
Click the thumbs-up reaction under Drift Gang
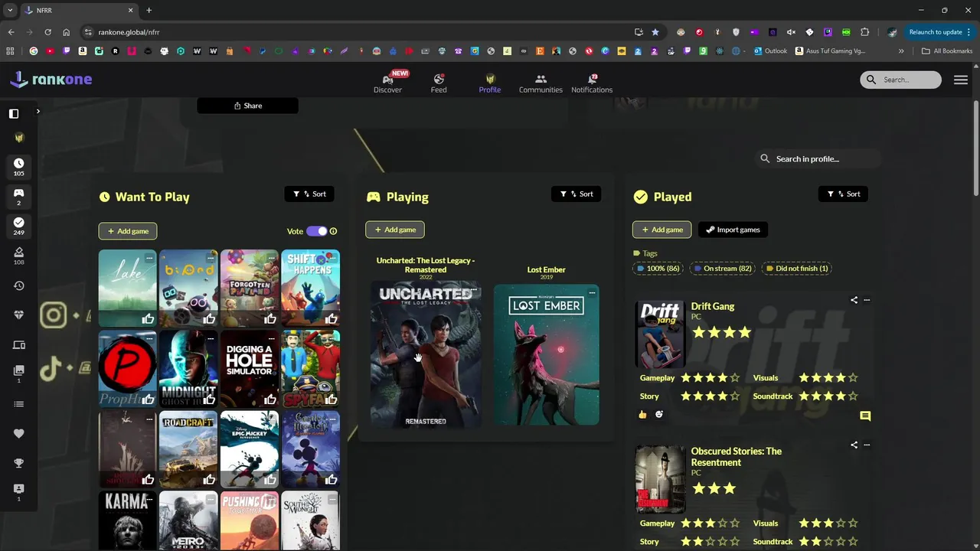(x=642, y=415)
